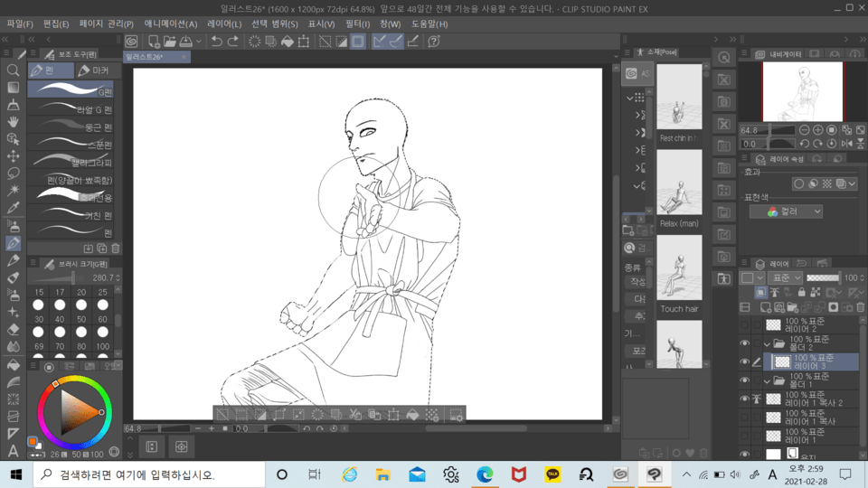Flip canvas horizontally in Navigator
Image resolution: width=868 pixels, height=488 pixels.
(x=847, y=144)
